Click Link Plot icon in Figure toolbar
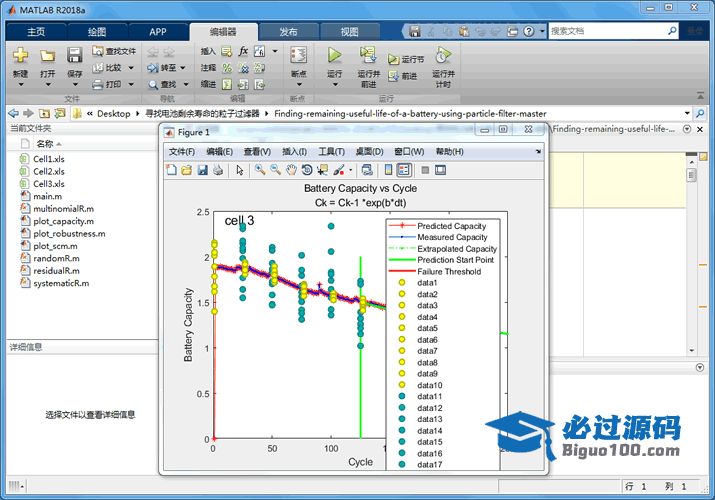Image resolution: width=715 pixels, height=500 pixels. 367,170
